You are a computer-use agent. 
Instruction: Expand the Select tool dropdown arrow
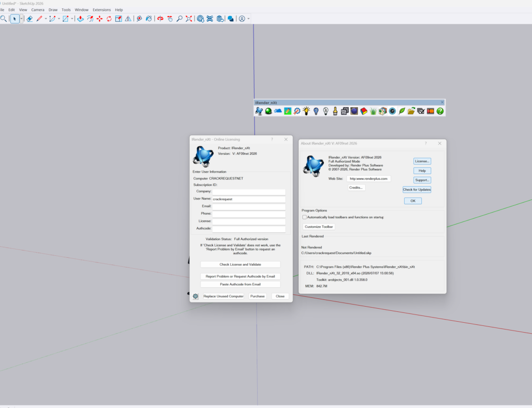[x=21, y=19]
